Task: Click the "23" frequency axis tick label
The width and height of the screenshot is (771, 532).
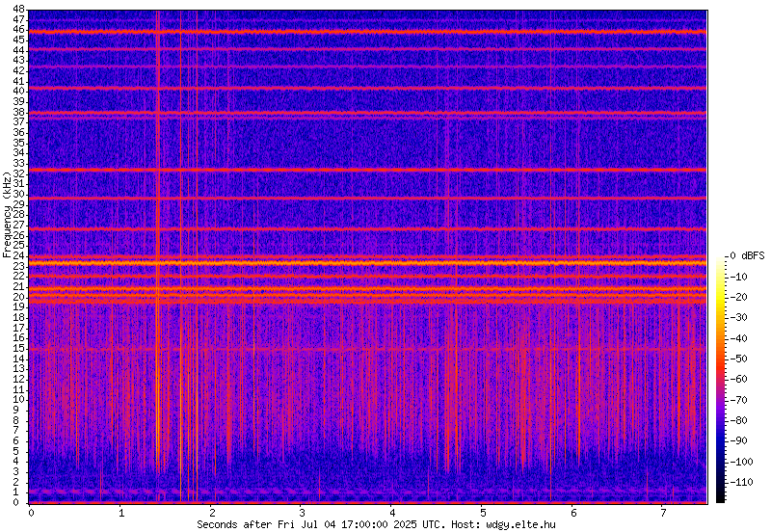Action: (18, 266)
